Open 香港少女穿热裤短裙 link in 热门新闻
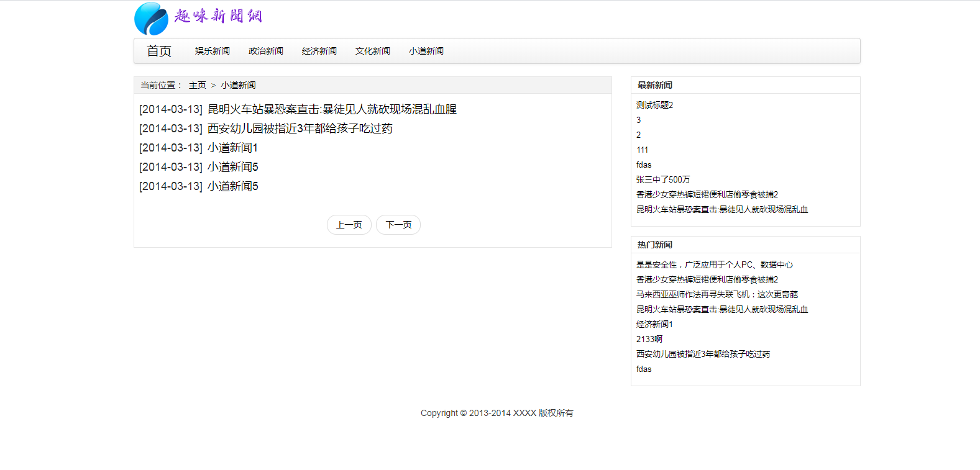 [707, 279]
